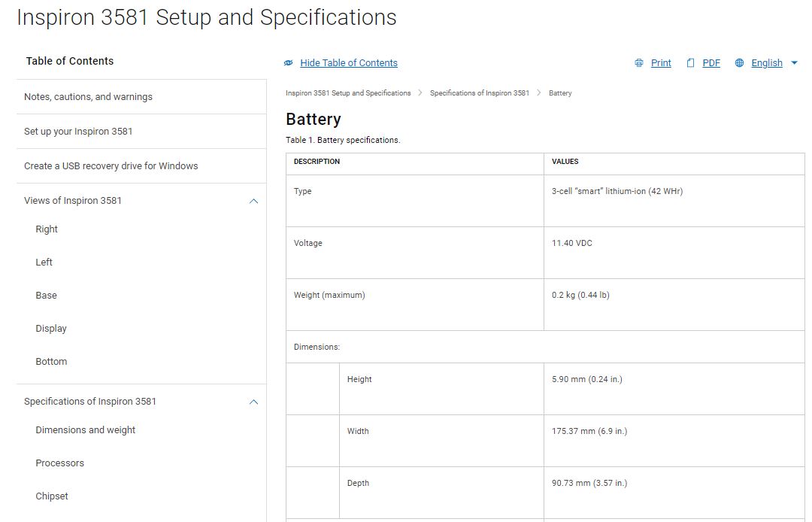Open the Processors page
This screenshot has width=812, height=522.
click(59, 463)
